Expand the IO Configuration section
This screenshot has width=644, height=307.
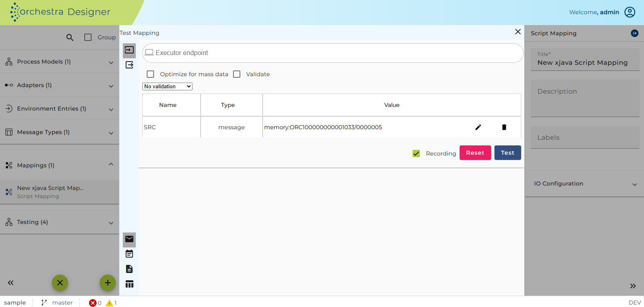[584, 183]
